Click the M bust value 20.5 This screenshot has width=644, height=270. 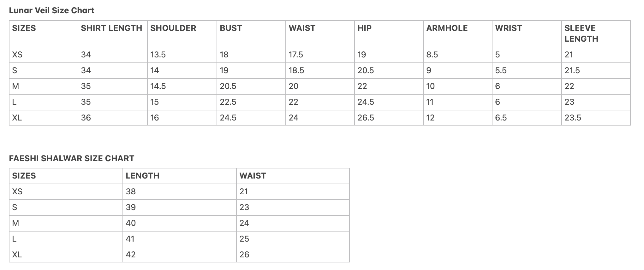(x=228, y=86)
